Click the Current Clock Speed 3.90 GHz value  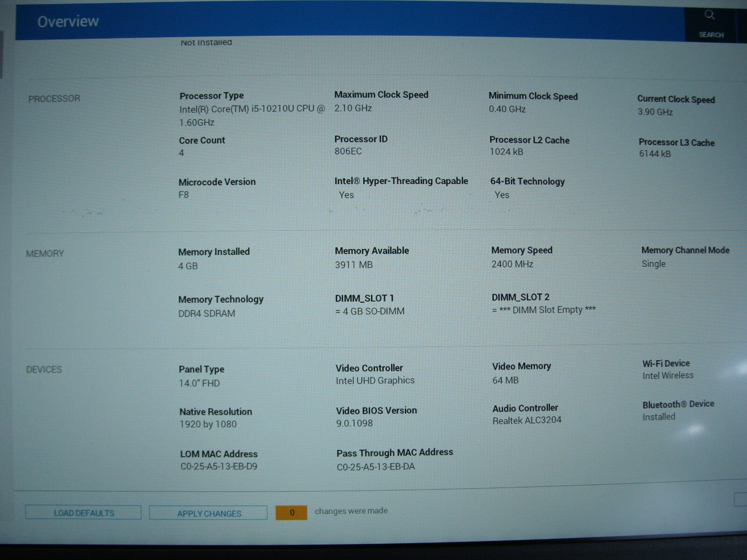655,112
